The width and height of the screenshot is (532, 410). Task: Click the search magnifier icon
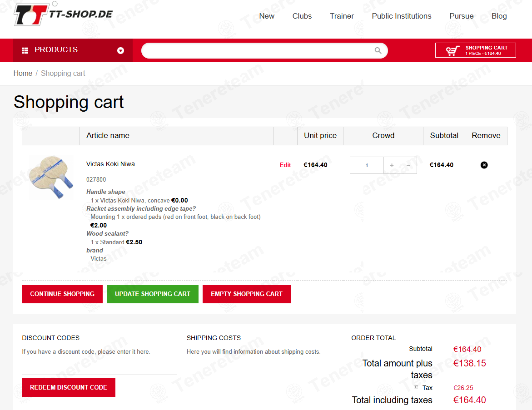[x=378, y=50]
